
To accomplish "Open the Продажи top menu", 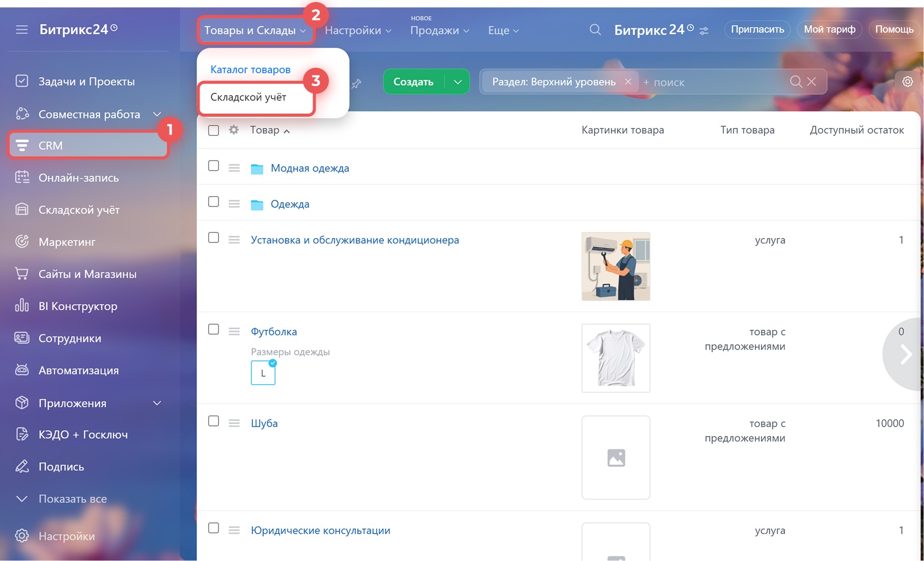I will point(439,31).
